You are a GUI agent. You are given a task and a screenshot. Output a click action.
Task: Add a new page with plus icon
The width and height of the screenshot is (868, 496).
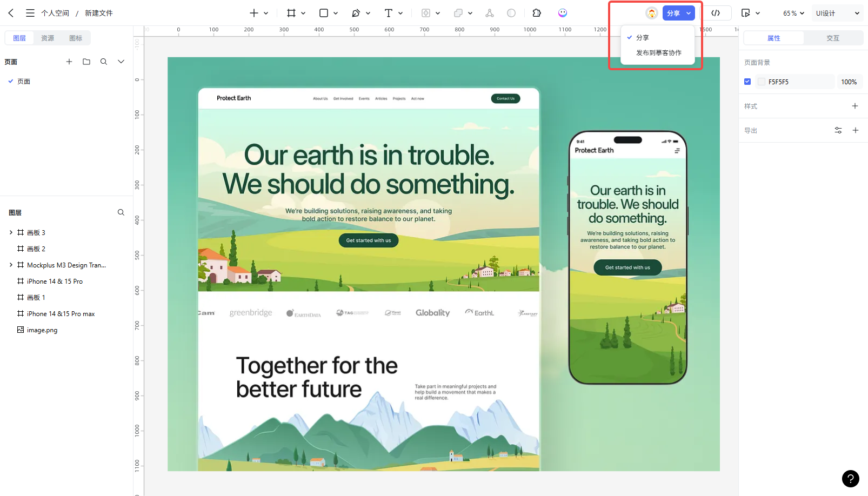pos(69,62)
